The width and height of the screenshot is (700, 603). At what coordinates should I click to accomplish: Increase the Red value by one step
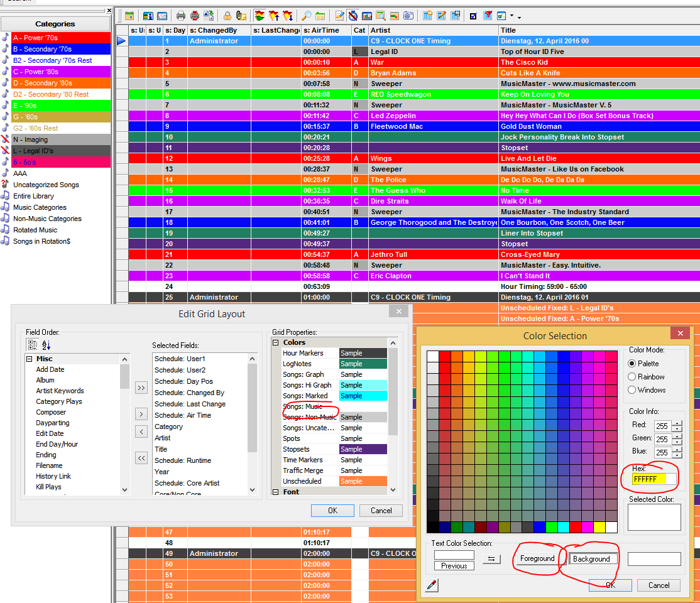pyautogui.click(x=677, y=423)
